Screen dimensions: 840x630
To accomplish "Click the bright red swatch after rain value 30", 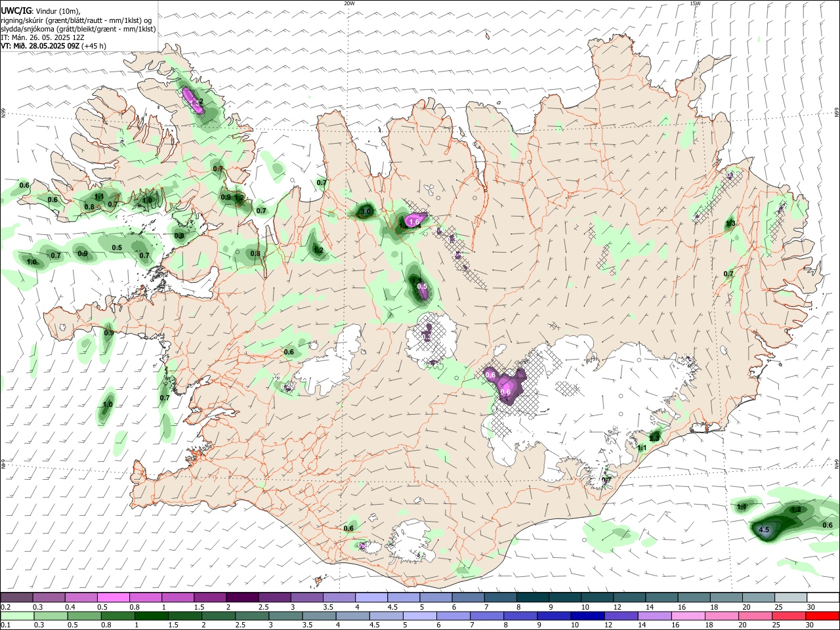I will click(x=823, y=616).
